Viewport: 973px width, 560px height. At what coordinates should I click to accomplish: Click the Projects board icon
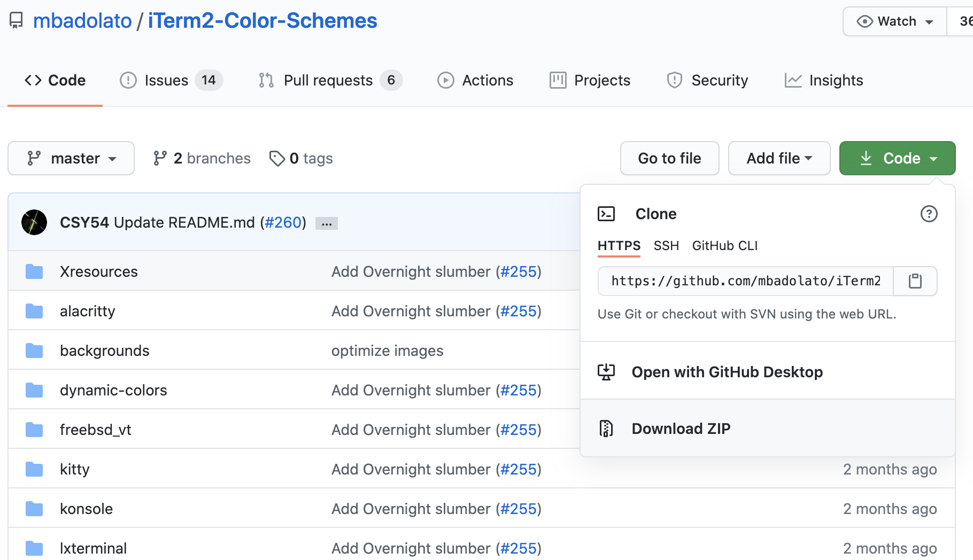tap(558, 80)
